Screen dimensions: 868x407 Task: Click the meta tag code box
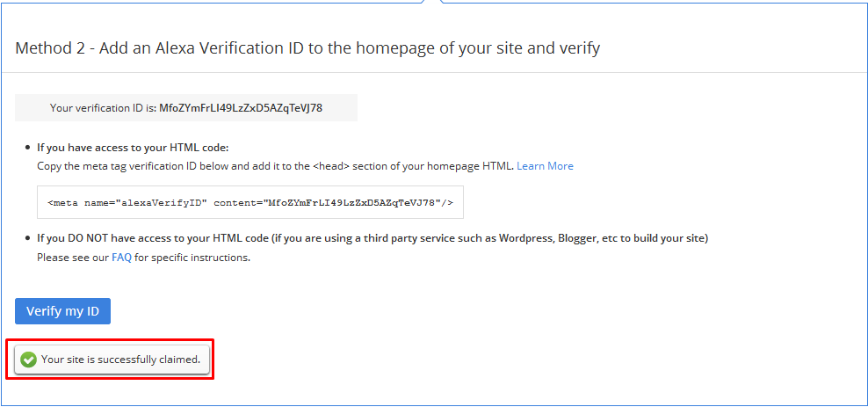(x=250, y=203)
